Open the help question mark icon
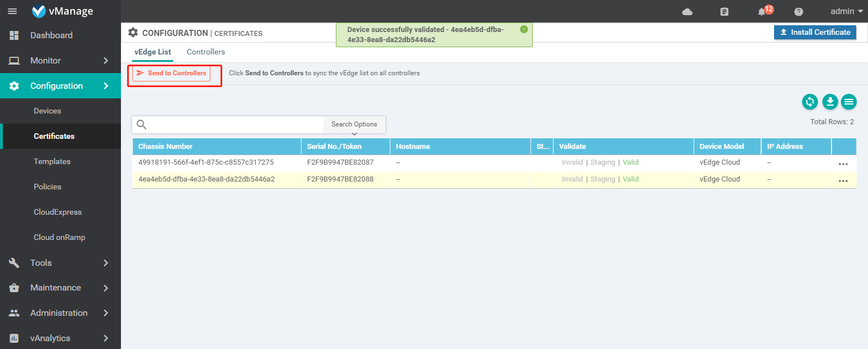868x349 pixels. pos(798,12)
